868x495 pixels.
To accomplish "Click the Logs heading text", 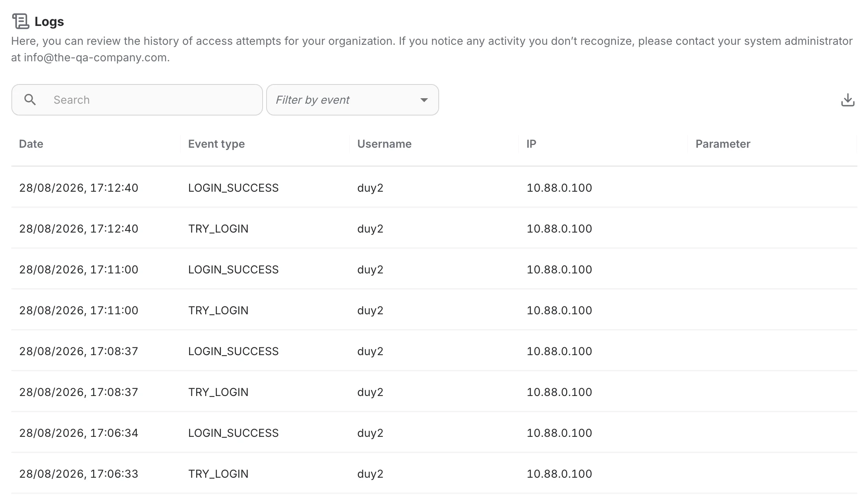I will click(49, 22).
